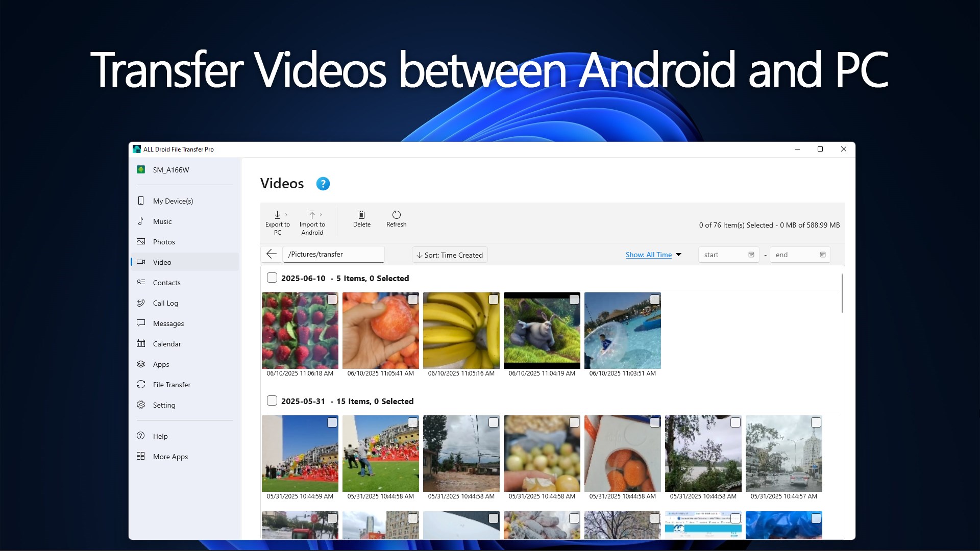
Task: Expand the Export to PC chevron
Action: [286, 215]
